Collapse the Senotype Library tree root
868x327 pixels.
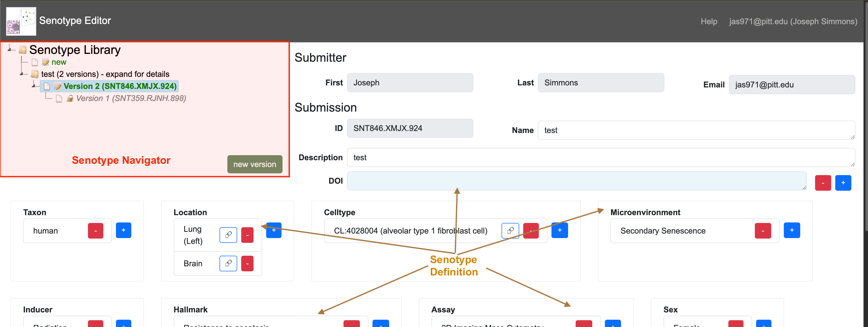10,50
